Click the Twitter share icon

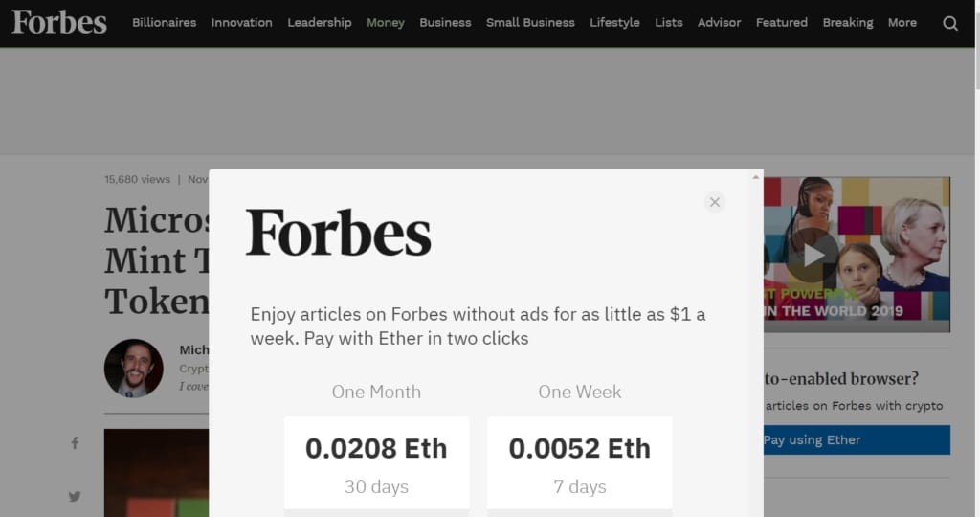pos(75,496)
